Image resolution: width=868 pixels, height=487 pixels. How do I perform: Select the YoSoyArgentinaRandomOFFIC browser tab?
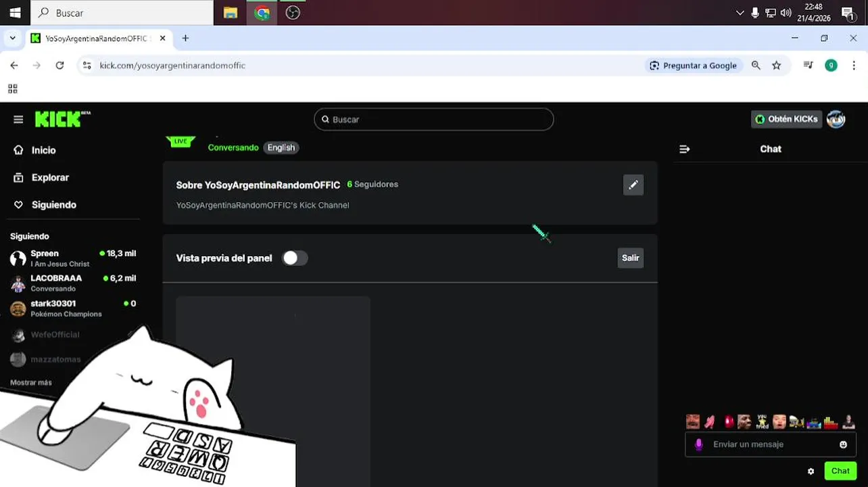click(x=98, y=39)
